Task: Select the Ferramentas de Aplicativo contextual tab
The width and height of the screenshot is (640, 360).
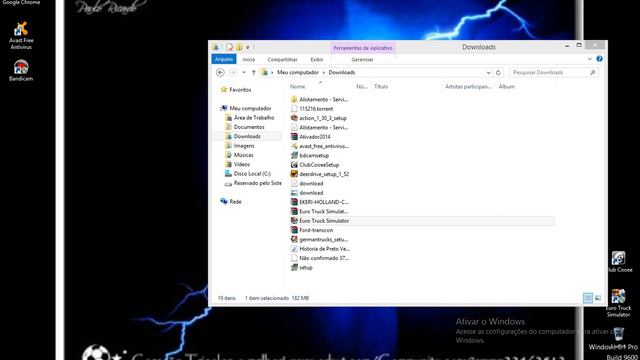Action: pyautogui.click(x=363, y=48)
